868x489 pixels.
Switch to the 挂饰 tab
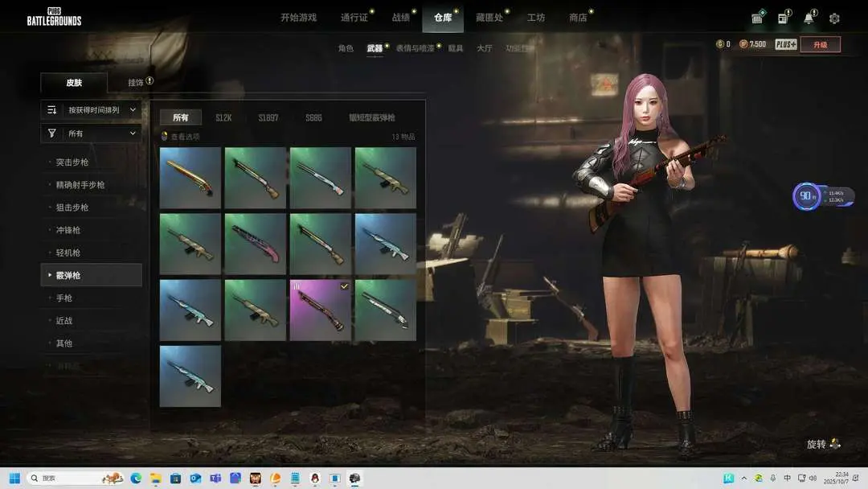[x=136, y=82]
